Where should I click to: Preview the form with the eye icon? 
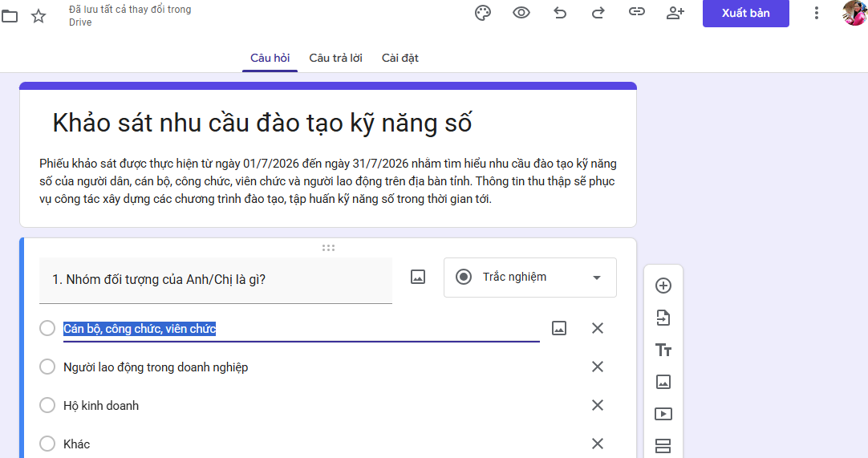pyautogui.click(x=521, y=13)
